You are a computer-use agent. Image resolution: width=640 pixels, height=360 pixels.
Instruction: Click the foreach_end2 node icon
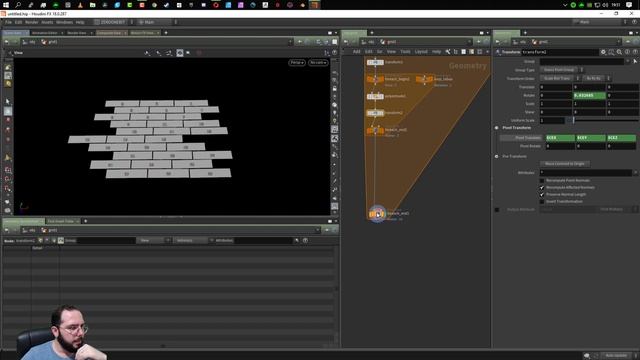coord(377,214)
